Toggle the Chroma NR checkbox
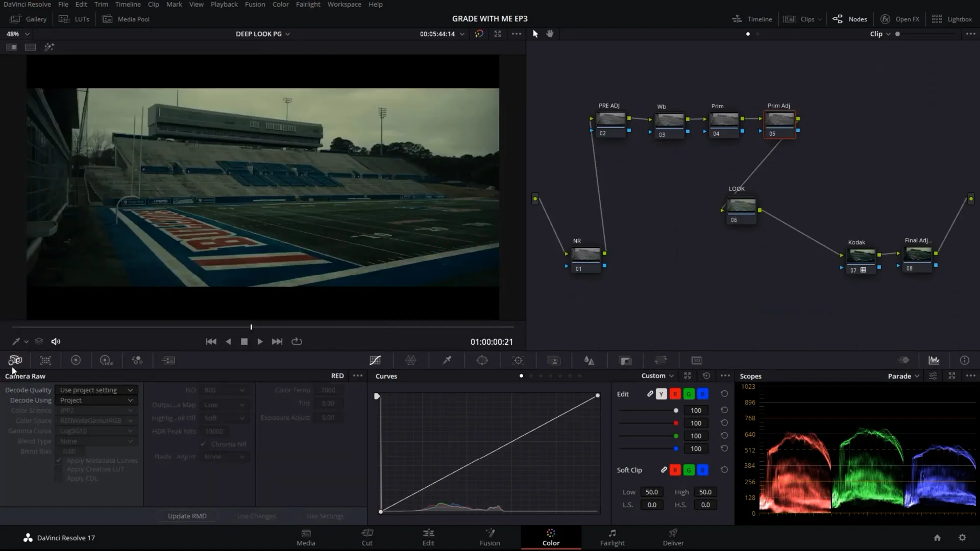Viewport: 980px width, 551px height. (x=203, y=444)
